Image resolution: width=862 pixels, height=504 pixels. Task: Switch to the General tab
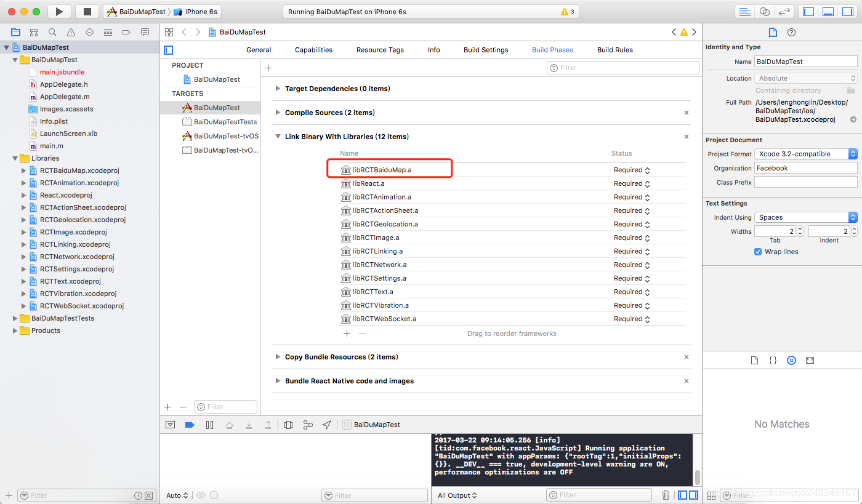click(x=259, y=50)
